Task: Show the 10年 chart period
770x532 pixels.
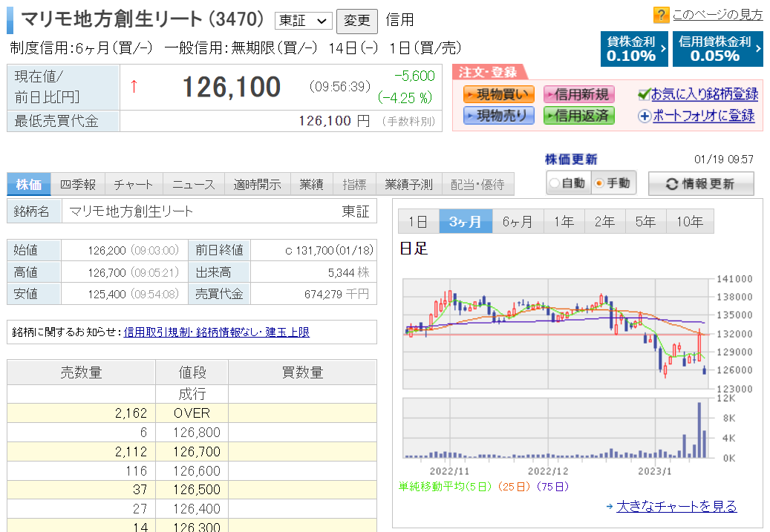Action: (690, 221)
